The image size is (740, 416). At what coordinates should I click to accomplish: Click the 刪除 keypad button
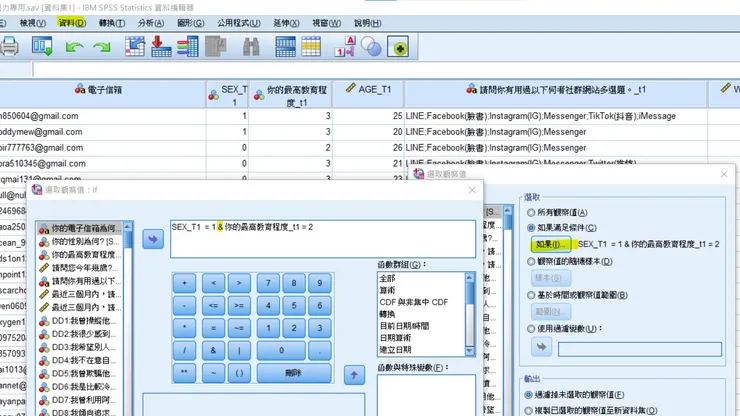click(294, 373)
